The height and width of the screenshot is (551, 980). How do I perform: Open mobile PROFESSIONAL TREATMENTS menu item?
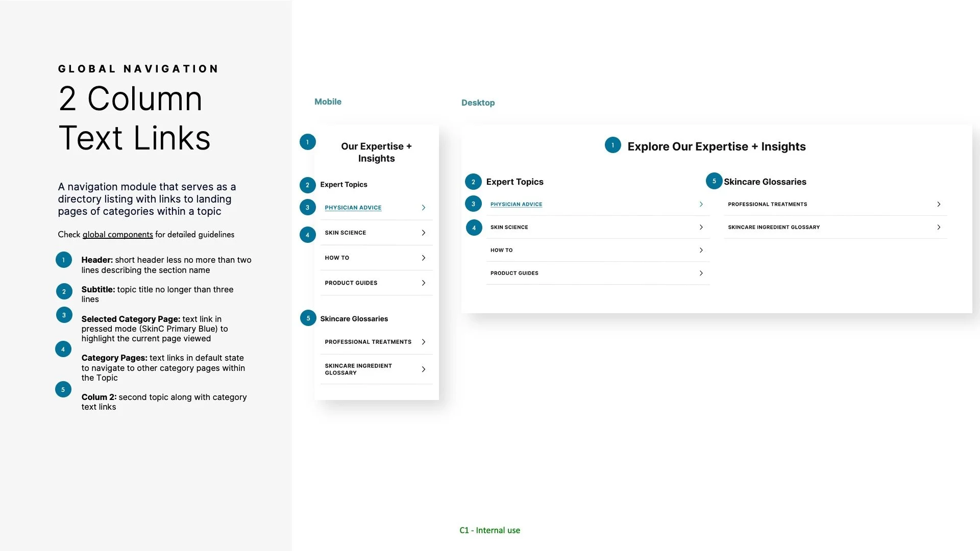click(x=368, y=342)
